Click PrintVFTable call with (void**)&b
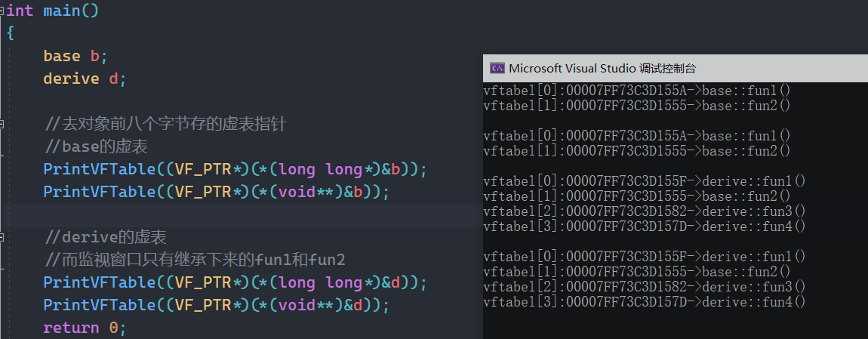This screenshot has height=339, width=868. click(x=216, y=192)
